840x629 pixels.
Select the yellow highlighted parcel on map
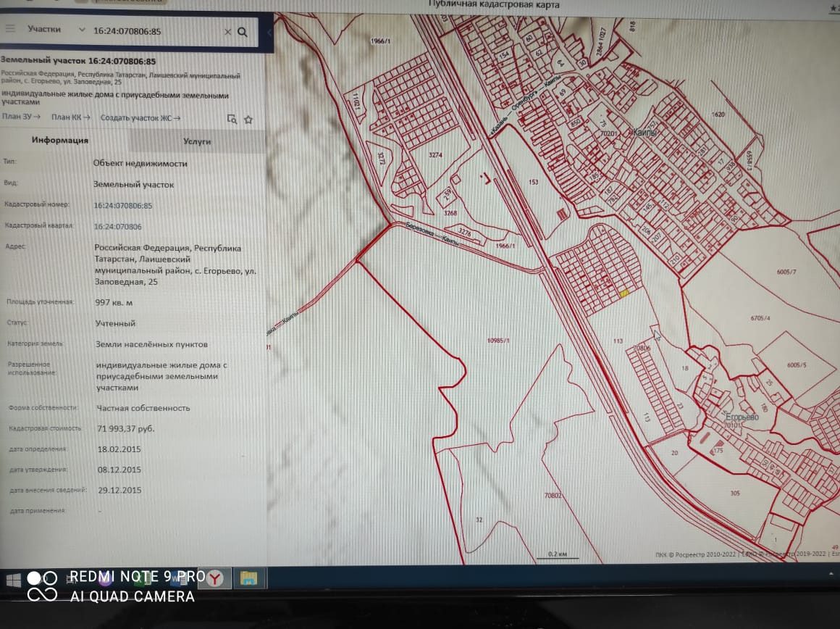click(x=624, y=293)
